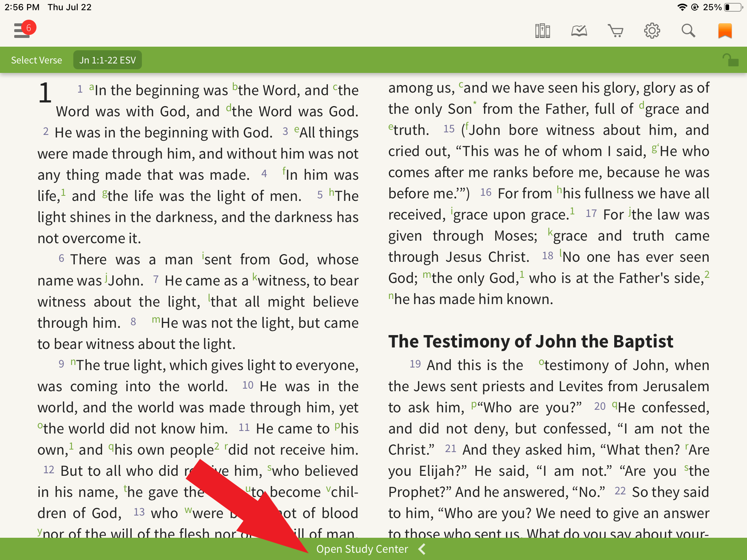Tap the 2:56 PM clock

[22, 7]
